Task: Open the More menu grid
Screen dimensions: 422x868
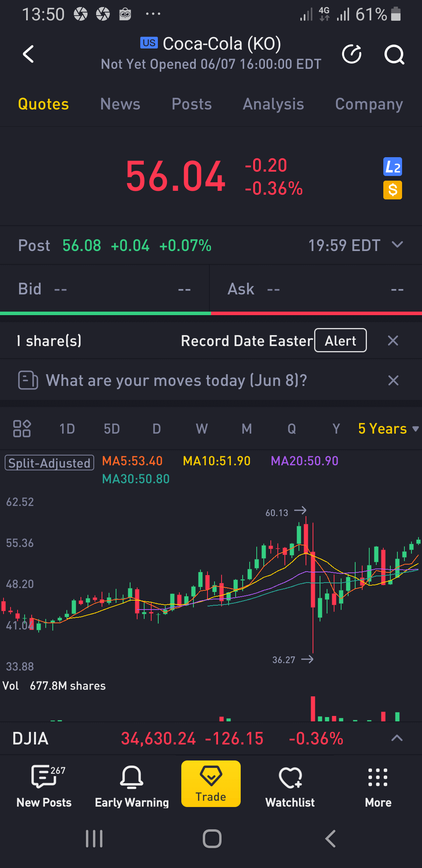Action: pyautogui.click(x=378, y=786)
